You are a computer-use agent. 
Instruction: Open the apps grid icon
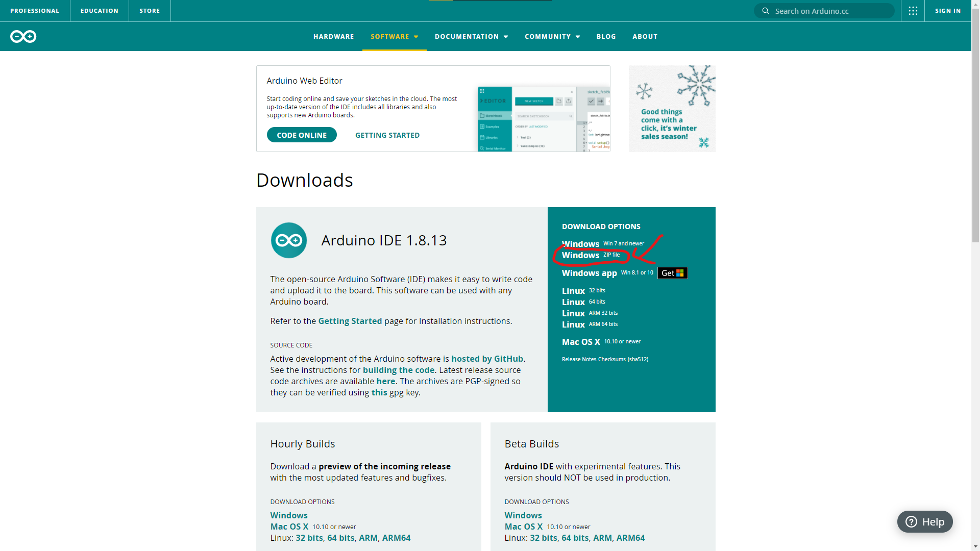pos(913,11)
